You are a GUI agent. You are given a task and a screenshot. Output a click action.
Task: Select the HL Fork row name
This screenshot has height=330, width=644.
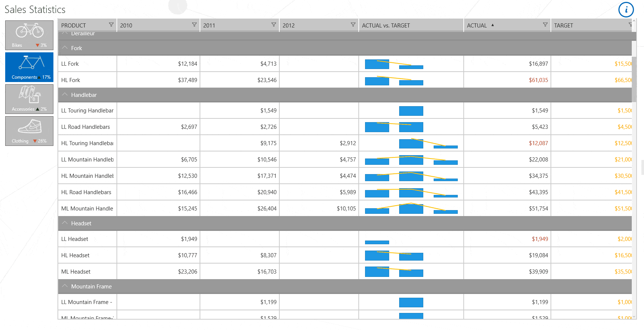click(x=70, y=80)
